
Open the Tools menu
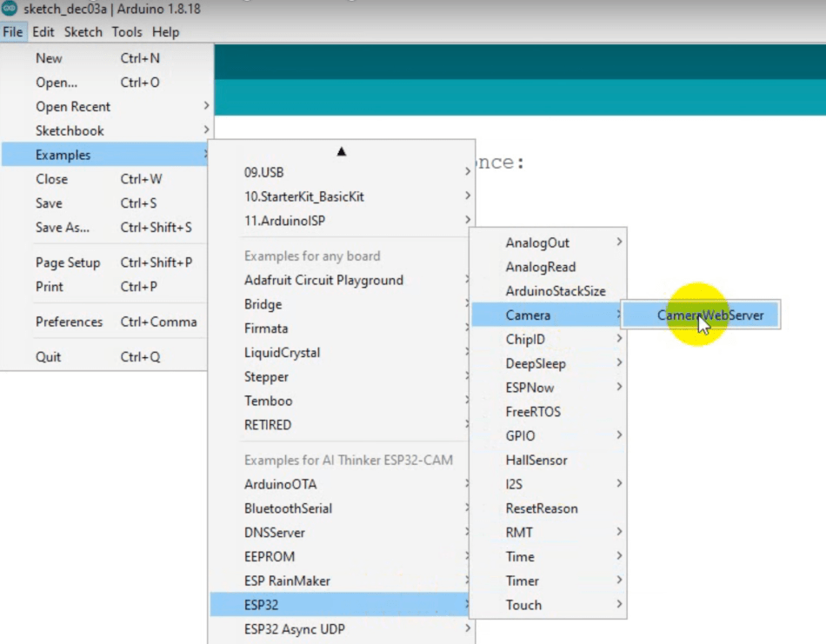point(127,32)
